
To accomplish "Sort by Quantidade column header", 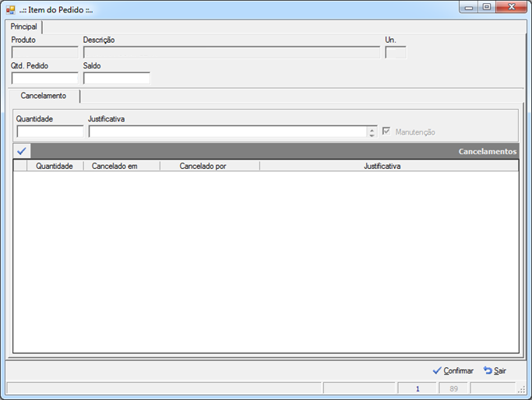I will tap(55, 166).
